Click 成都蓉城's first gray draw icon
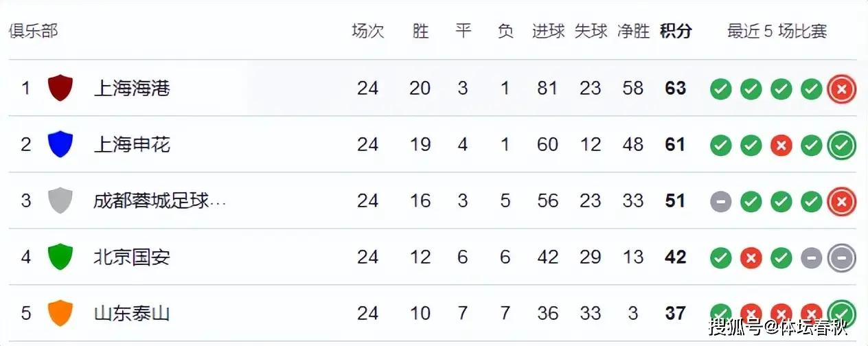Viewport: 868px width, 346px height. tap(720, 202)
